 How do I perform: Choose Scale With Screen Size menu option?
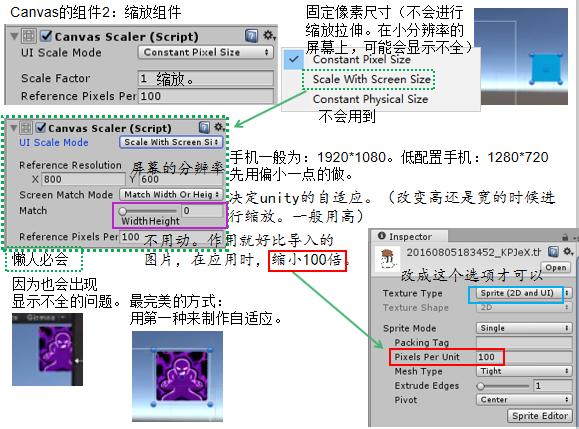(371, 79)
